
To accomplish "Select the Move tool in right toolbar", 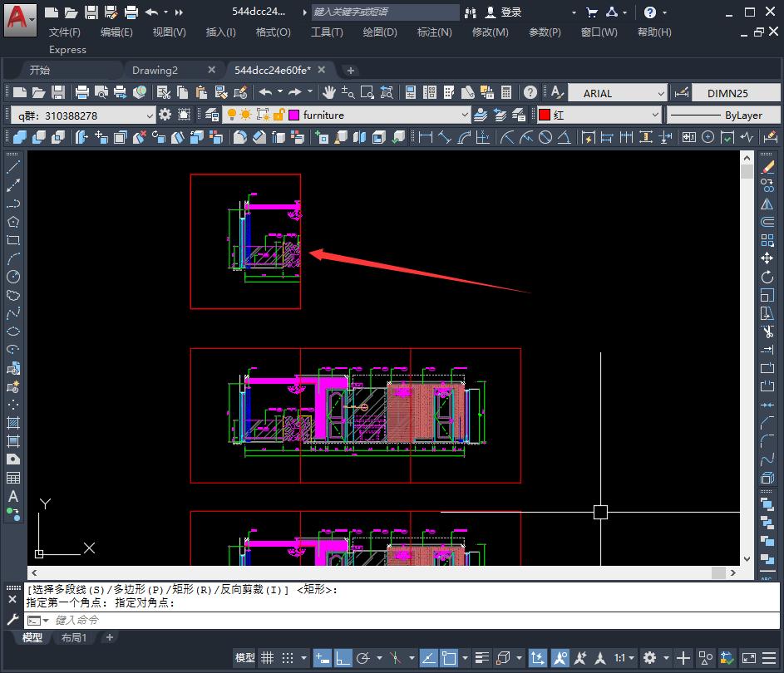I will (767, 258).
